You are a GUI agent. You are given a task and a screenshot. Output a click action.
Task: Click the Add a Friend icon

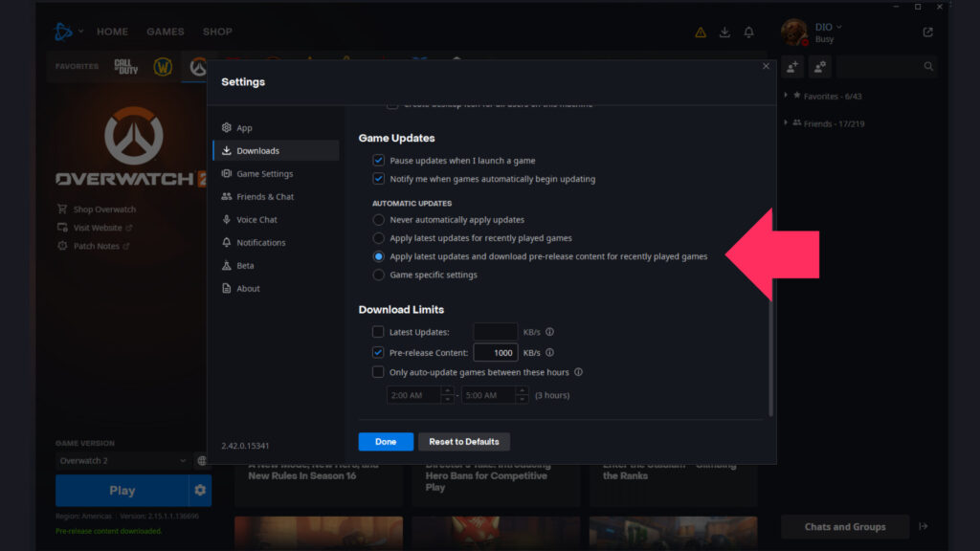coord(793,66)
